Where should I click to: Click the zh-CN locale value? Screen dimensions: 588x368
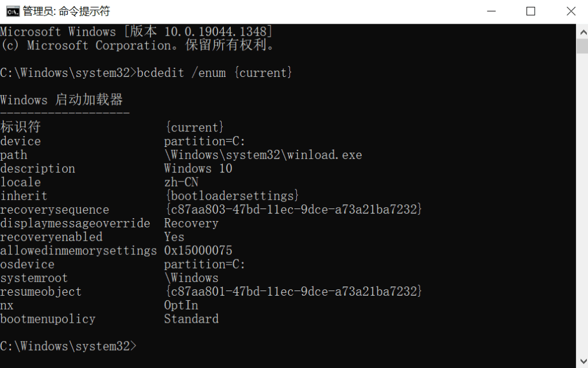(x=181, y=182)
